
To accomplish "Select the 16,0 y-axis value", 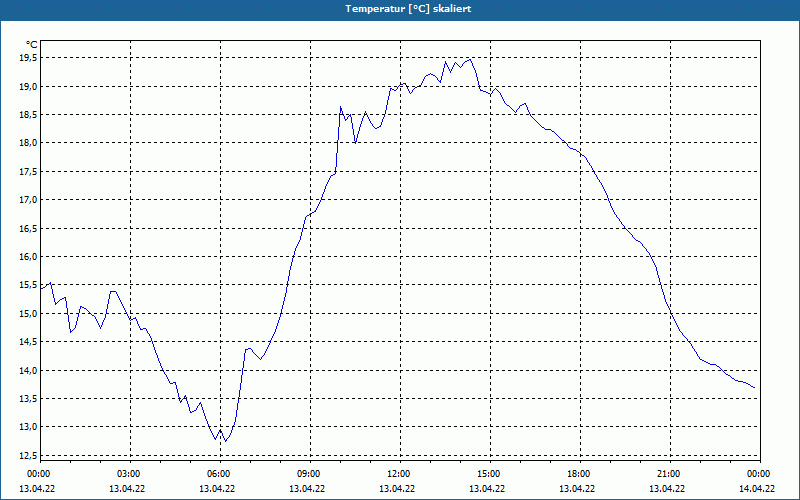I will [29, 257].
